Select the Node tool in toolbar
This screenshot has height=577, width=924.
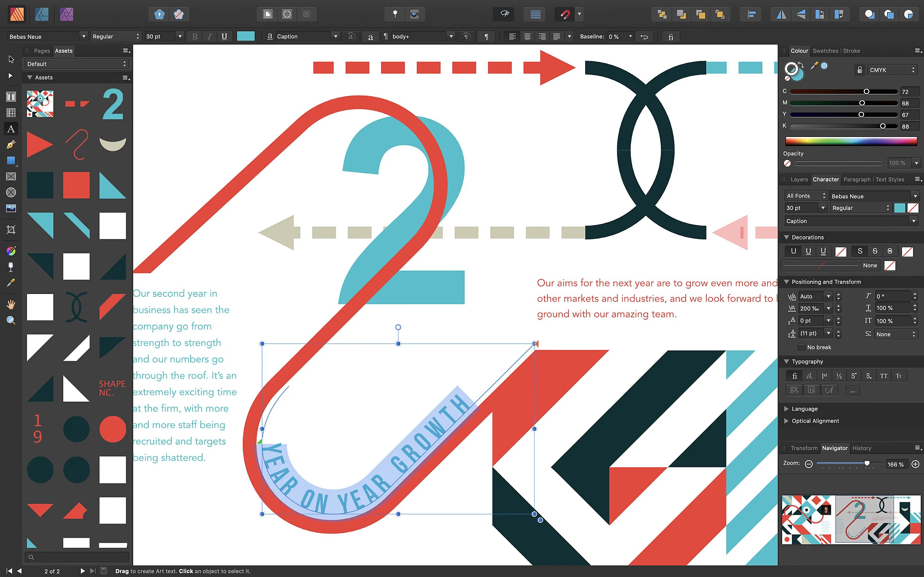(x=9, y=75)
